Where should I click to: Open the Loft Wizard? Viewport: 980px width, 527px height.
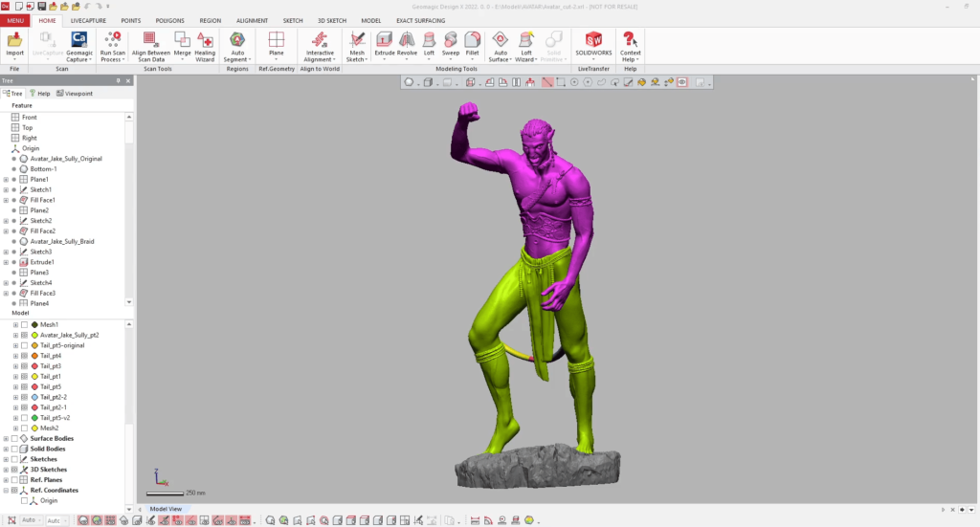(526, 47)
